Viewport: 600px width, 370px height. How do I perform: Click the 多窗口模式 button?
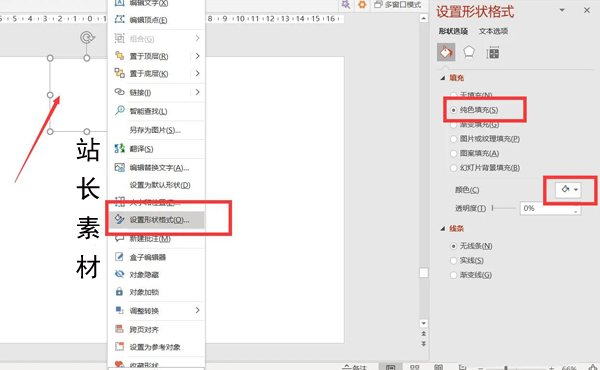pyautogui.click(x=398, y=5)
